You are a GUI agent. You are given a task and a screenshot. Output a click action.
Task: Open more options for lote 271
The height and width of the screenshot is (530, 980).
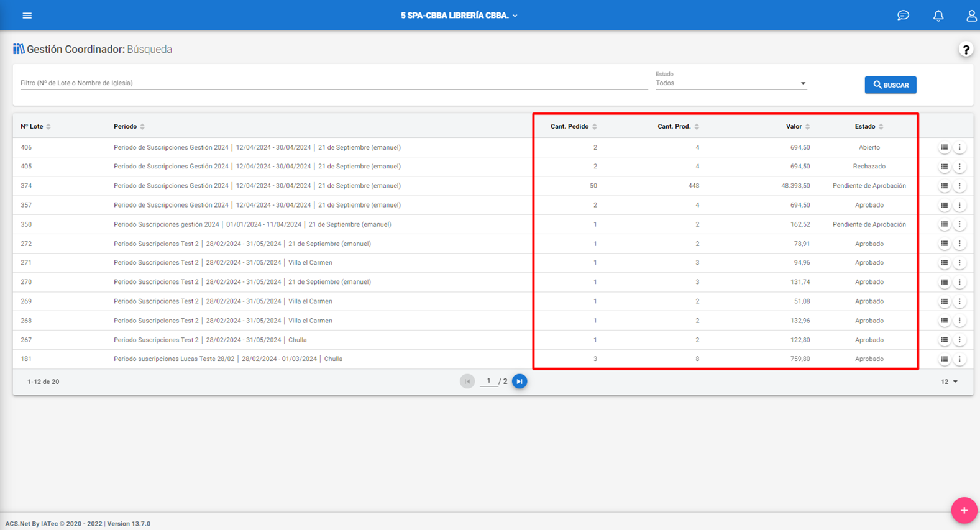(959, 263)
